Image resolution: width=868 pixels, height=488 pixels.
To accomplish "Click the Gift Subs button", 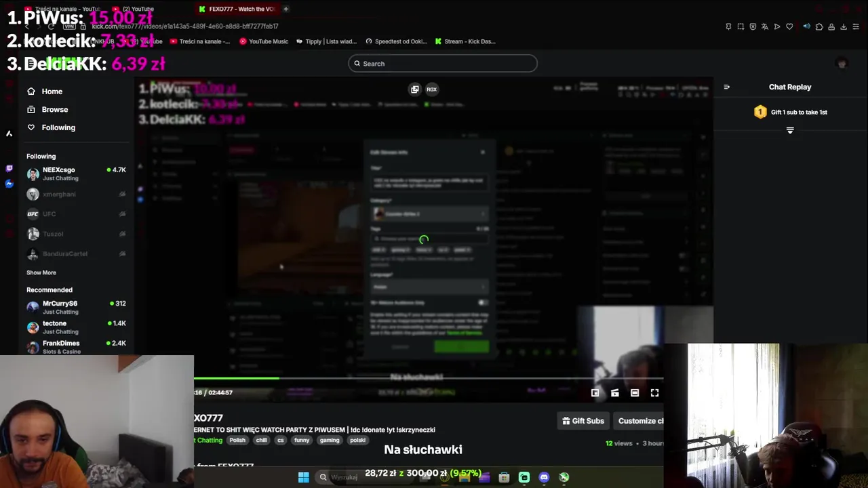I will 583,421.
